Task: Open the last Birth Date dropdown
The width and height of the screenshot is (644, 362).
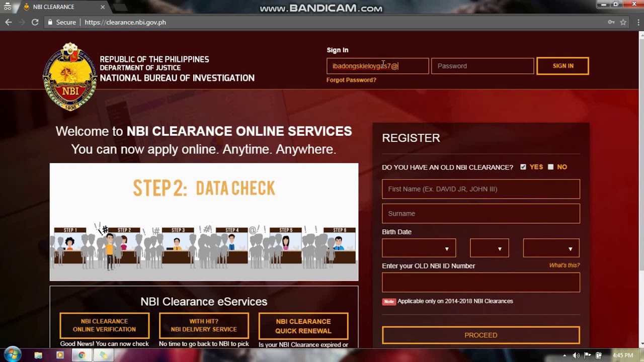Action: 551,248
